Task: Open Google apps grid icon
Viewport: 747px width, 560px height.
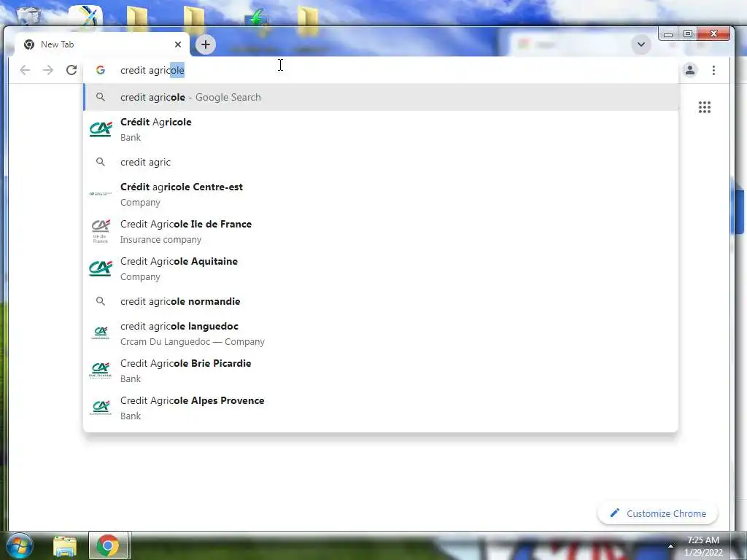Action: pyautogui.click(x=705, y=107)
